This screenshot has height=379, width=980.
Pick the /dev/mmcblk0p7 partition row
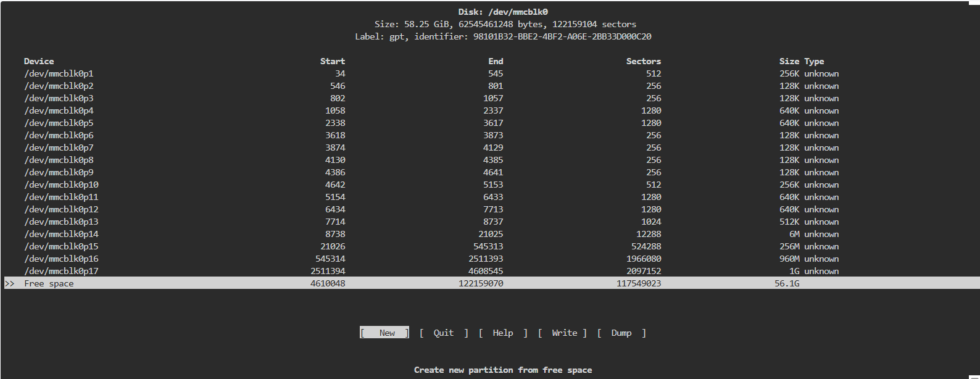click(x=59, y=148)
